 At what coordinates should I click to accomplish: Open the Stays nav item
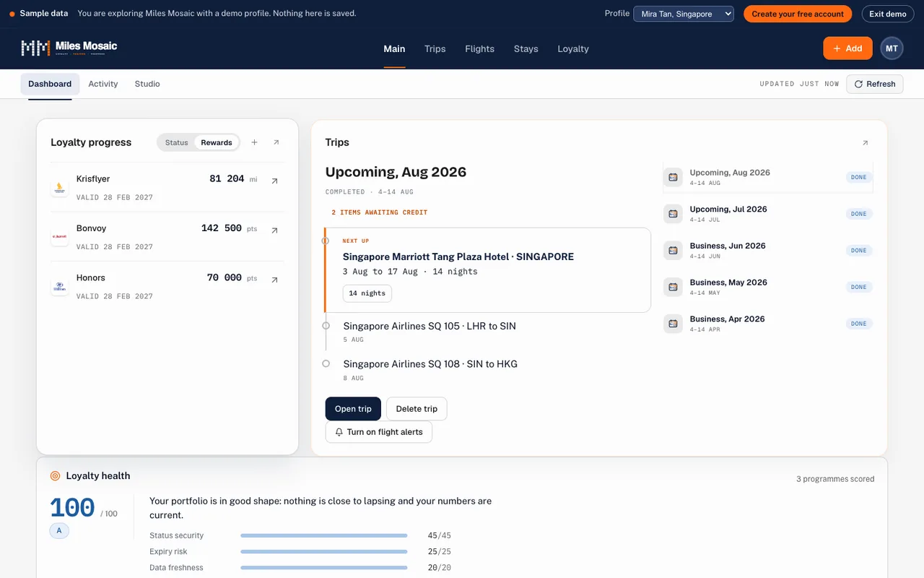526,48
